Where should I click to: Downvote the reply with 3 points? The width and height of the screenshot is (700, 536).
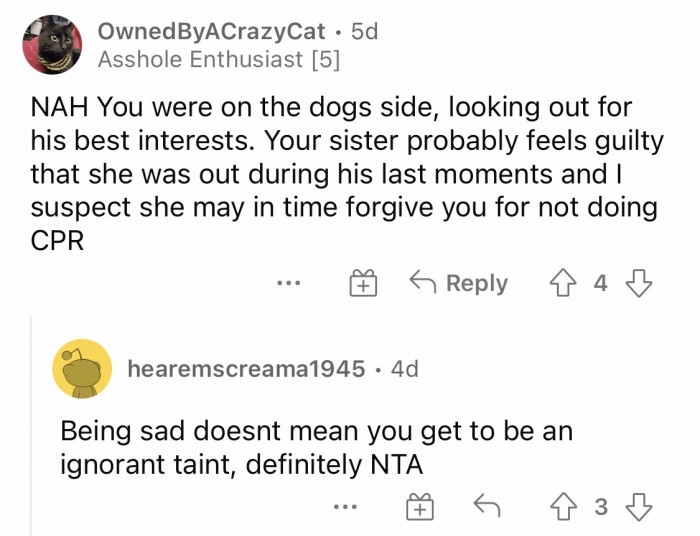637,507
